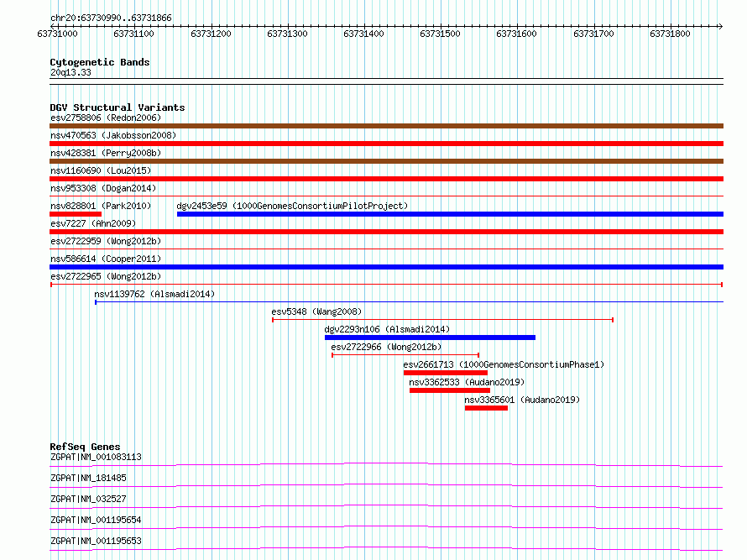
Task: Open esv2661713 (1000GenomesConsortiumPhase1) label
Action: pyautogui.click(x=504, y=364)
